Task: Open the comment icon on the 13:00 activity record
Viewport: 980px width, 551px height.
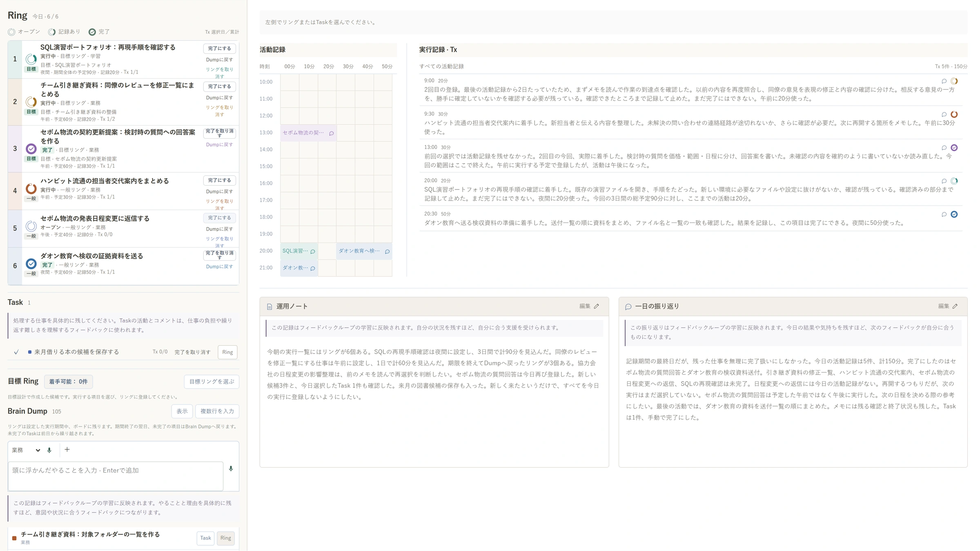Action: click(944, 148)
